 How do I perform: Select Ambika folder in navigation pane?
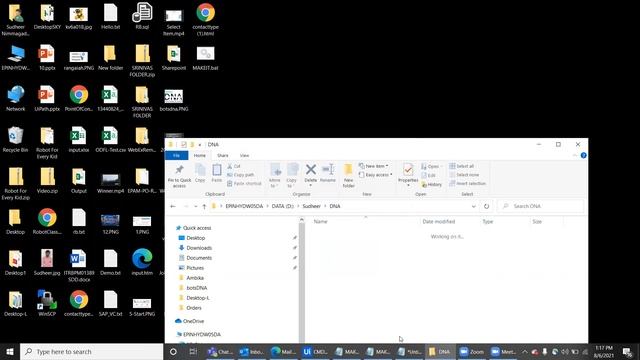[x=195, y=278]
